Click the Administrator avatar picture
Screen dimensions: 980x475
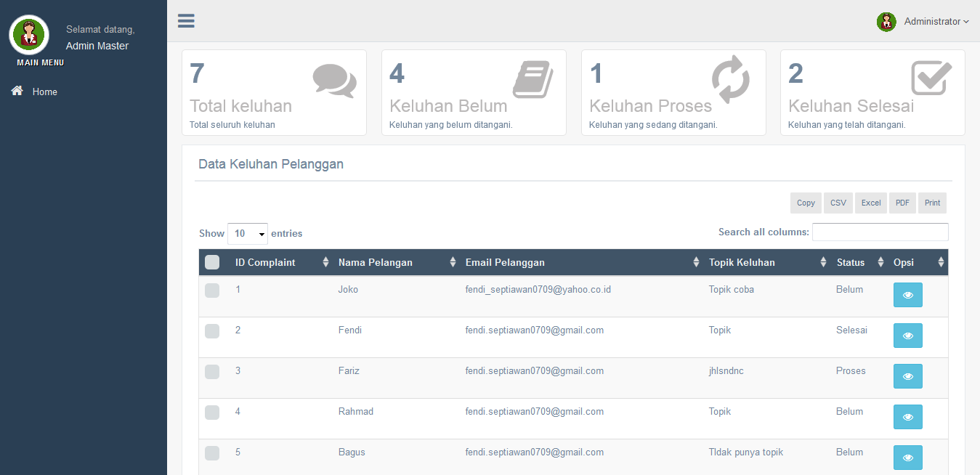[886, 21]
